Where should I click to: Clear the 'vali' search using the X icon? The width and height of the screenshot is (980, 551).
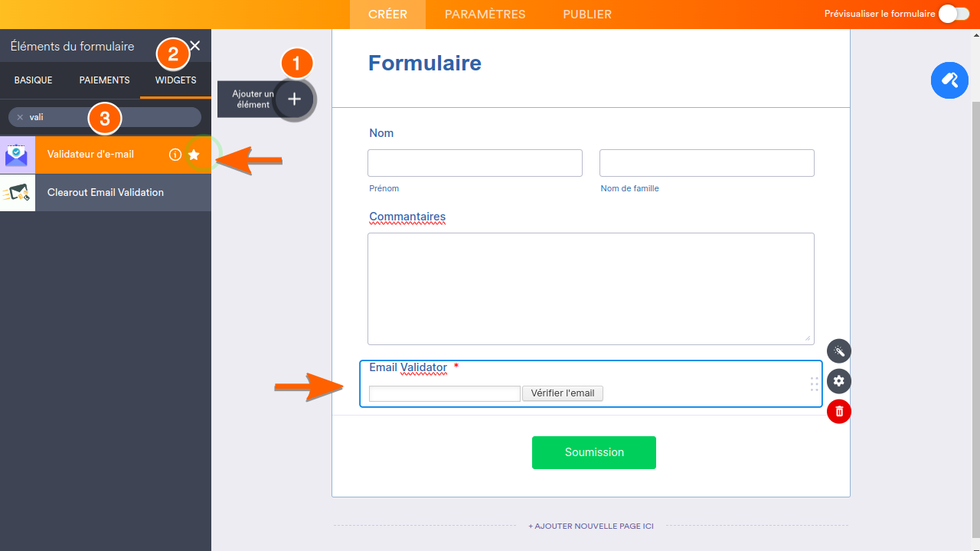(x=19, y=117)
